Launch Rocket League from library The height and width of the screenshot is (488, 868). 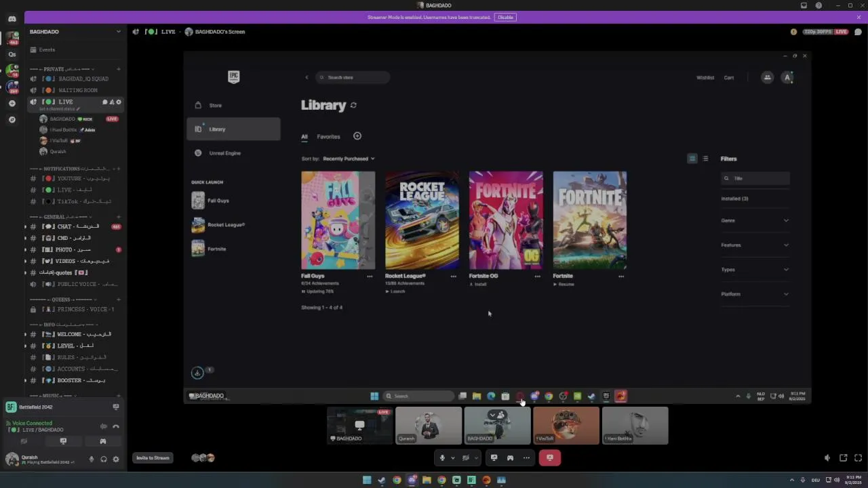coord(395,291)
